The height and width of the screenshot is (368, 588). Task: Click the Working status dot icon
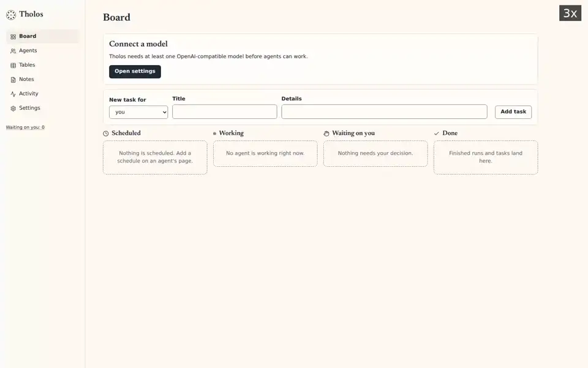[x=214, y=133]
